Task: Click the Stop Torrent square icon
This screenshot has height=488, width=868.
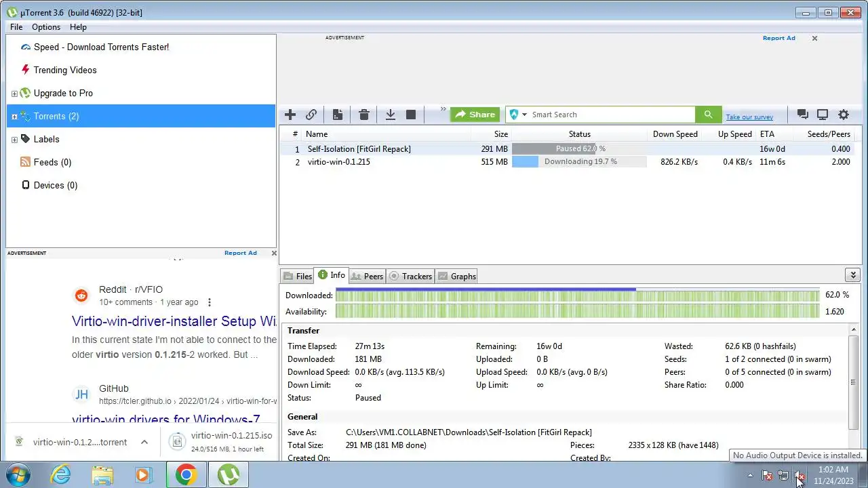Action: (x=411, y=115)
